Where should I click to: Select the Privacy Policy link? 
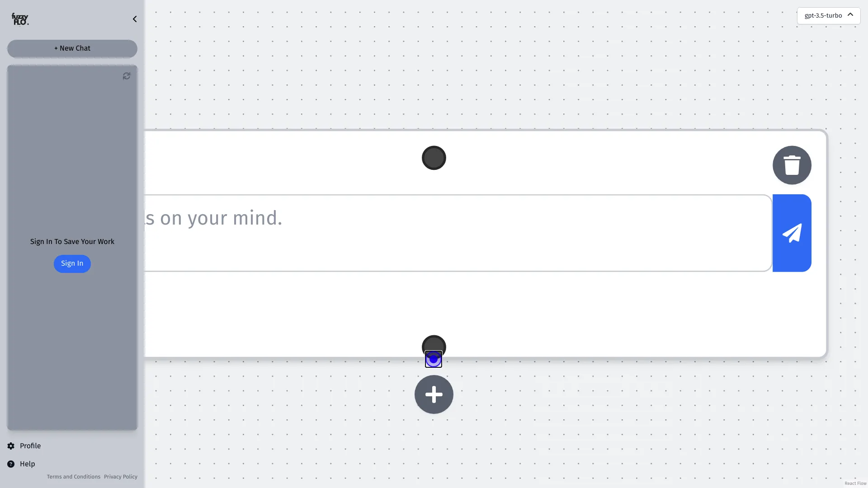coord(120,477)
